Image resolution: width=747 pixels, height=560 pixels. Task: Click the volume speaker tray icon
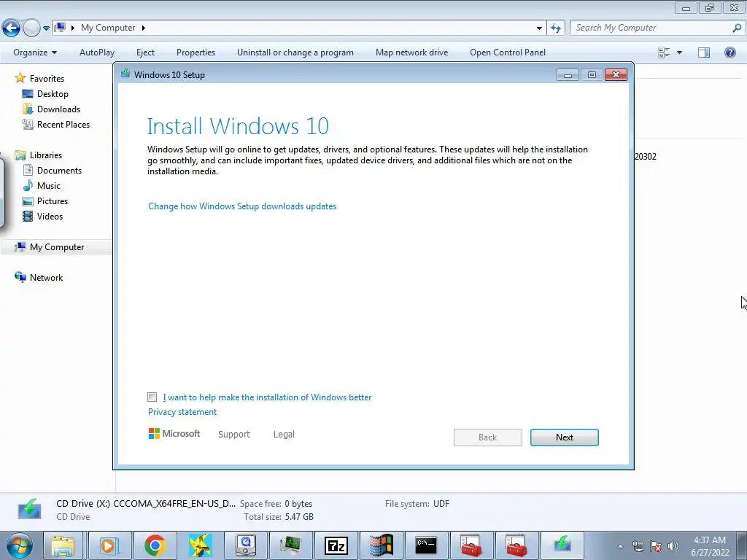tap(673, 546)
